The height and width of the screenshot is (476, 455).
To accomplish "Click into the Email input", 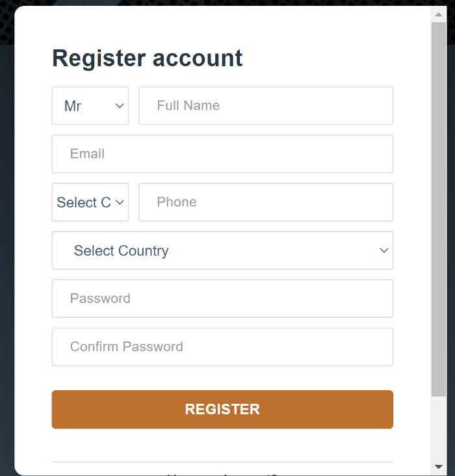I will point(222,154).
